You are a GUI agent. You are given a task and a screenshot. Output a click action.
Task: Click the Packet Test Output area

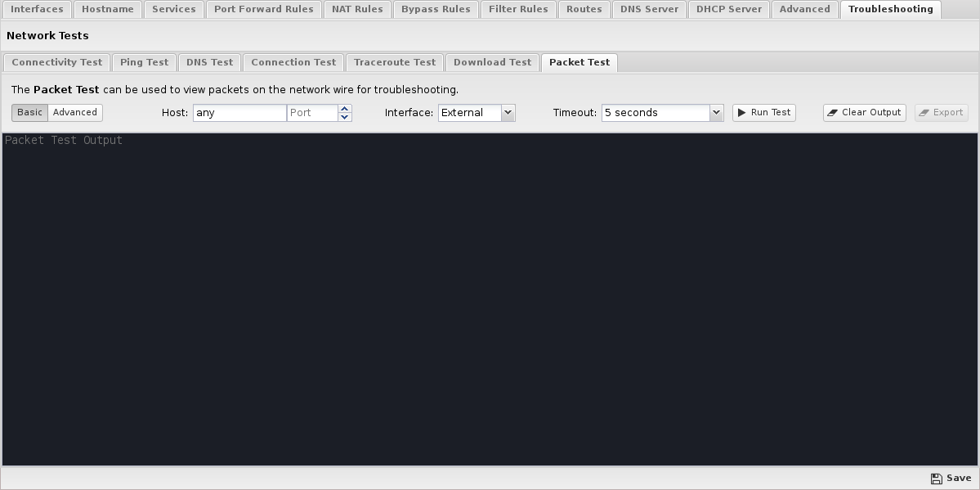[x=490, y=299]
